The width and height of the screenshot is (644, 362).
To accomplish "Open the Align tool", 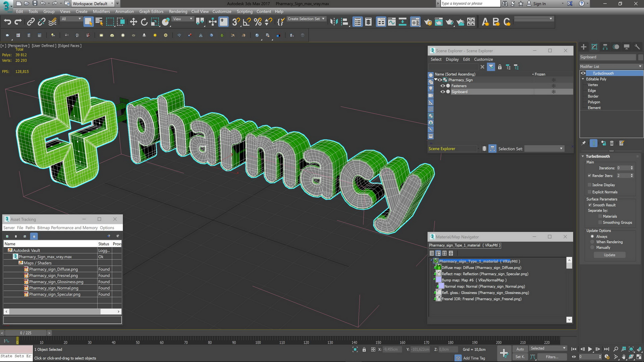I will tap(344, 22).
